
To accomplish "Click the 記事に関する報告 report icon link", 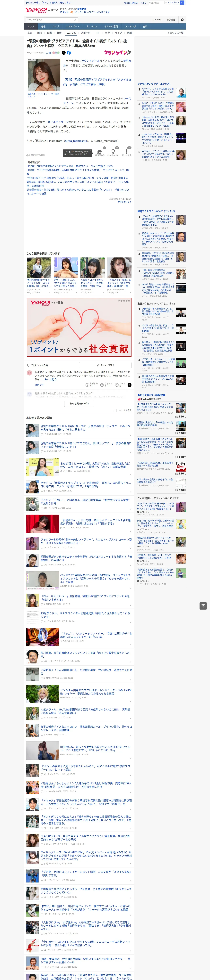I will (35, 155).
